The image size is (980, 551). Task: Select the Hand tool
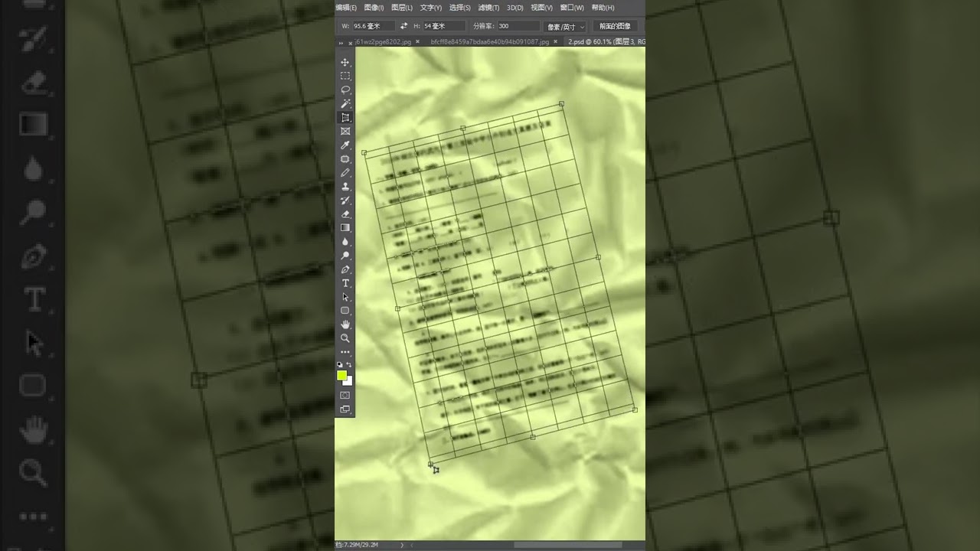(345, 324)
